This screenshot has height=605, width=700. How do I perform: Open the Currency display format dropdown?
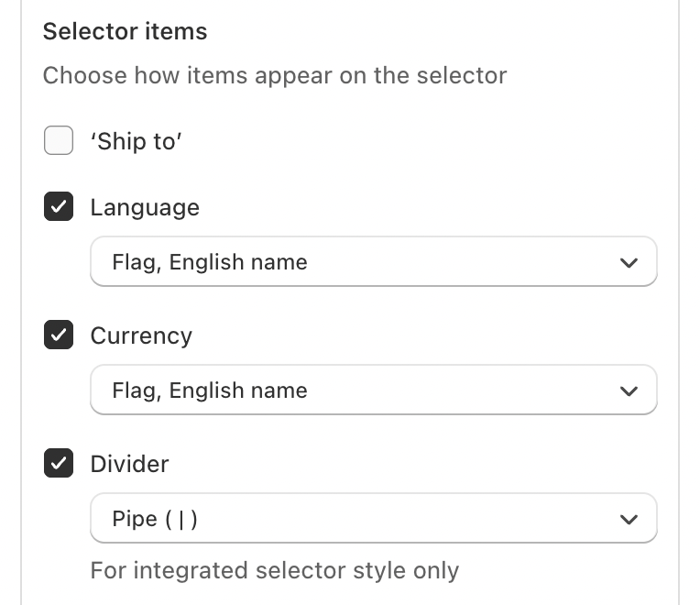tap(373, 390)
